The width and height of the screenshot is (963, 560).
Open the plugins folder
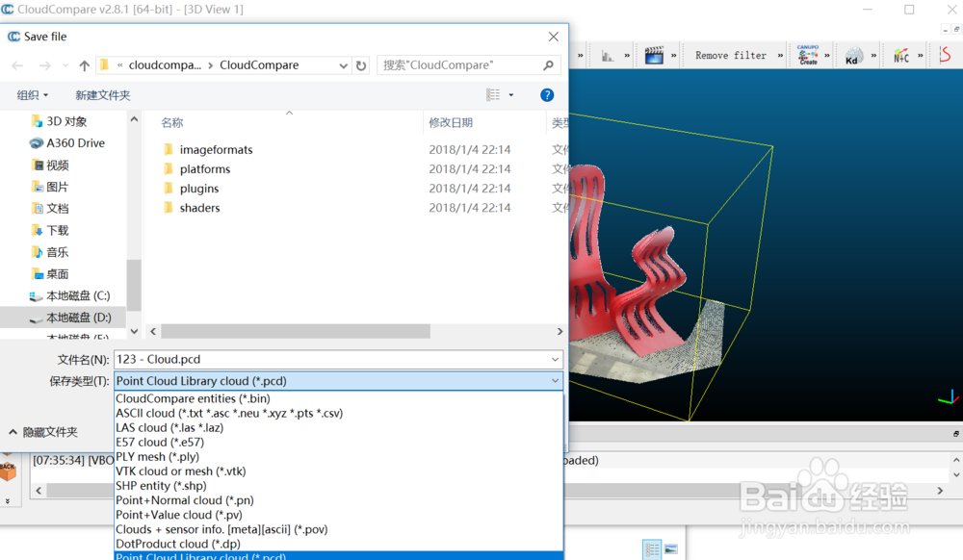point(199,189)
